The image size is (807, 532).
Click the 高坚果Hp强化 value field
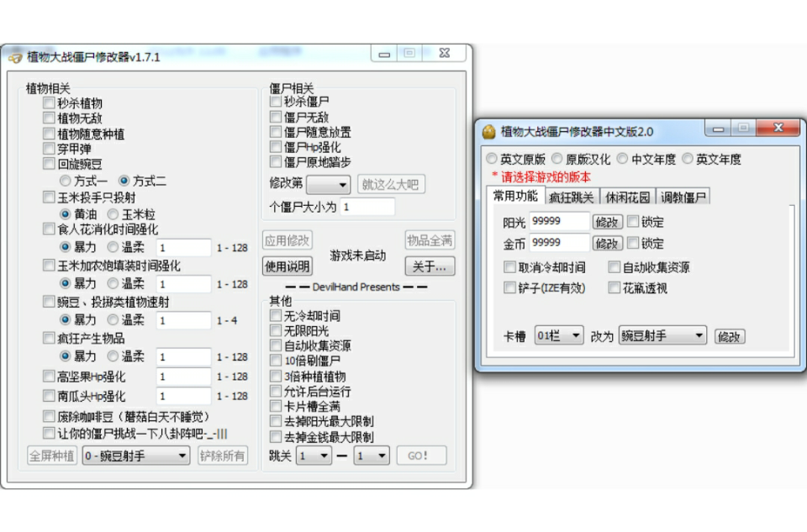click(184, 377)
